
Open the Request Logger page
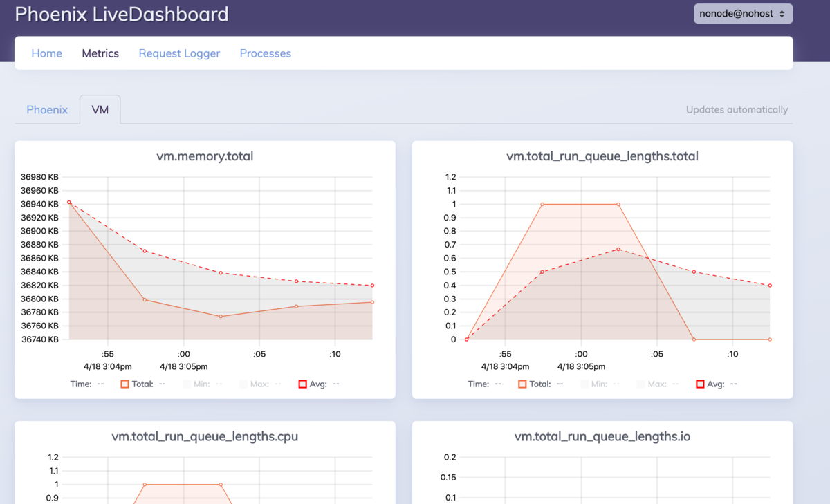[179, 53]
